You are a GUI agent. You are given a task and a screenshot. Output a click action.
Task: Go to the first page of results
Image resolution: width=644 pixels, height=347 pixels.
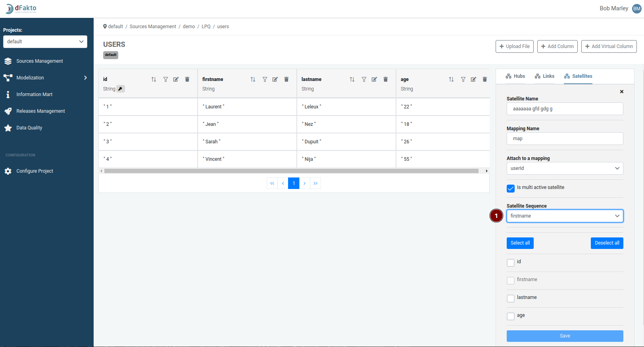272,183
